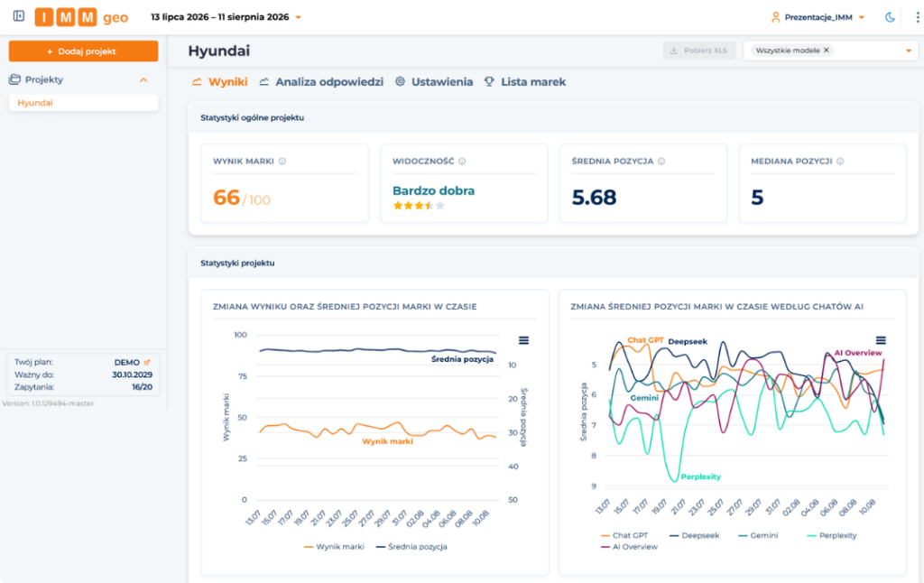This screenshot has width=924, height=583.
Task: Click the Hyundai page title
Action: click(x=219, y=51)
